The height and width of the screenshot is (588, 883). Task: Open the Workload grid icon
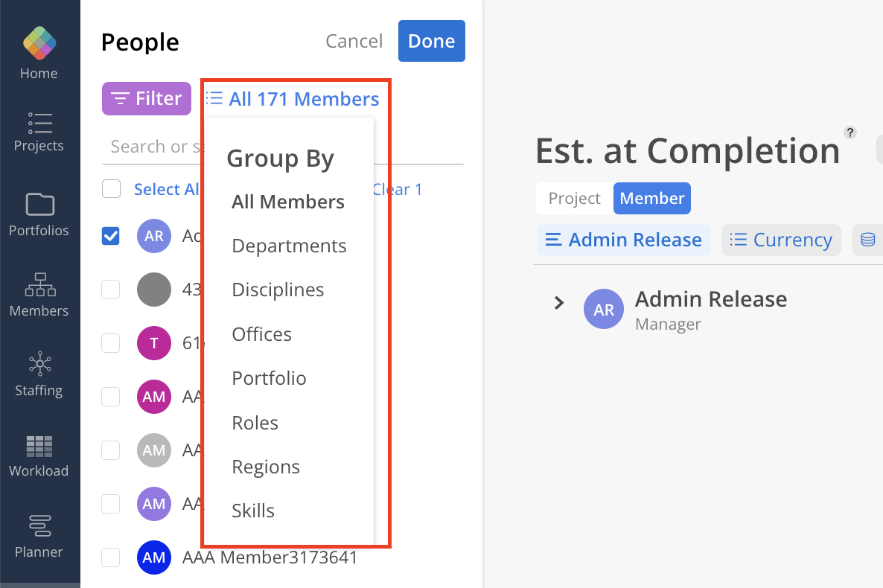click(x=39, y=446)
